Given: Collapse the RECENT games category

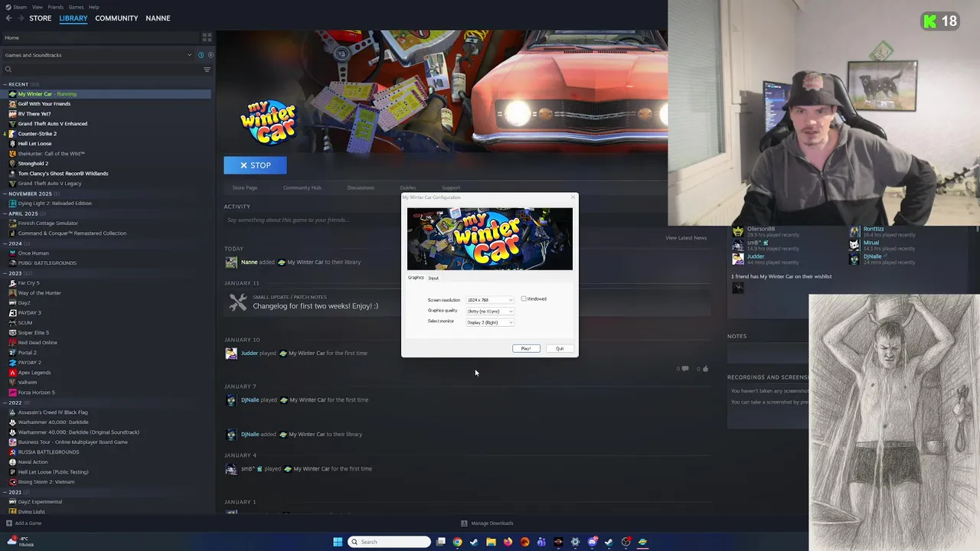Looking at the screenshot, I should click(x=5, y=84).
